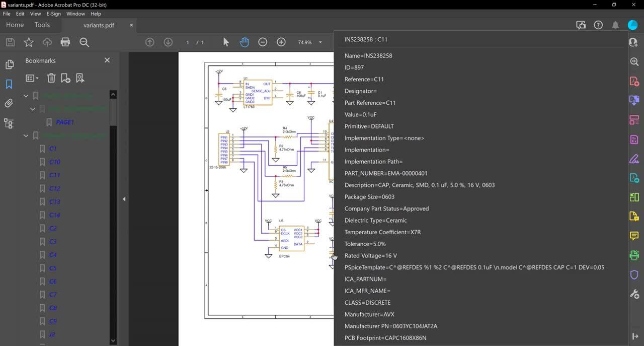The image size is (644, 346).
Task: Collapse the PAGE1 parent bookmark chevron
Action: pos(32,108)
